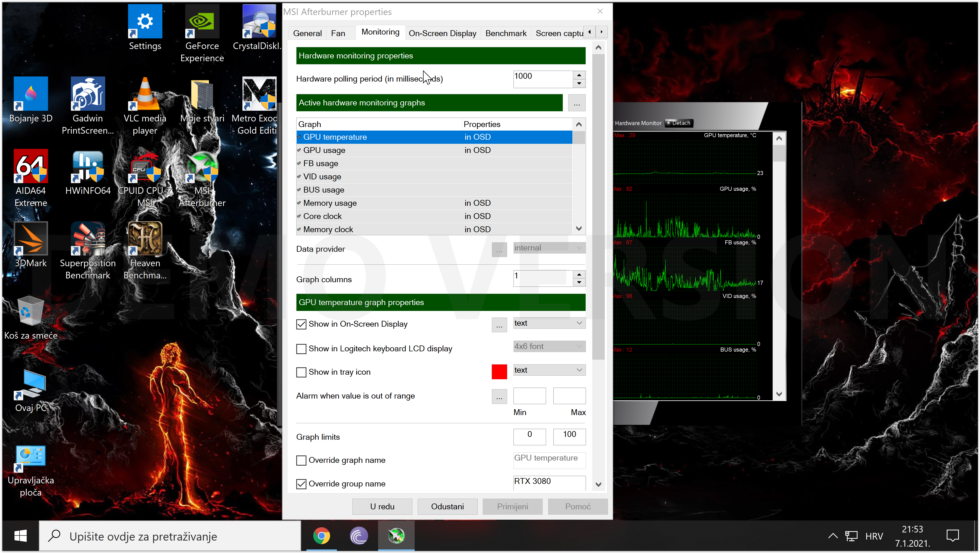Increase the hardware polling period value
The width and height of the screenshot is (980, 553).
point(579,75)
